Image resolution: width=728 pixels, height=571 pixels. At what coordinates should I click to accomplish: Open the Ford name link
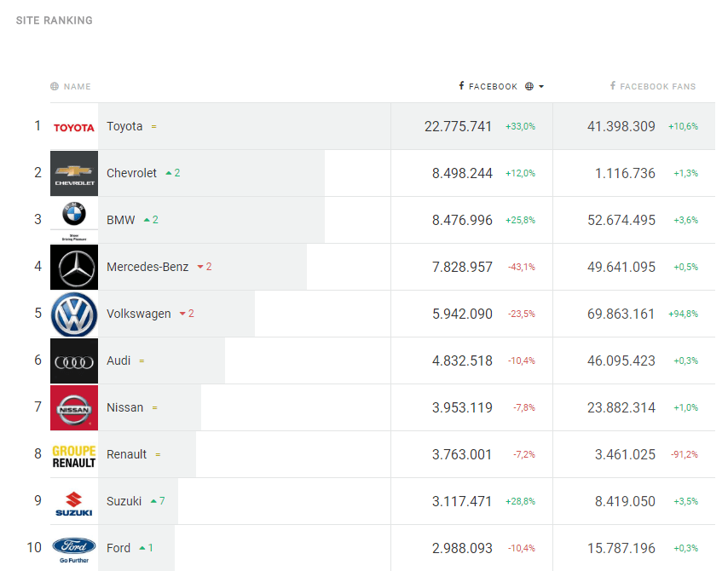click(118, 548)
